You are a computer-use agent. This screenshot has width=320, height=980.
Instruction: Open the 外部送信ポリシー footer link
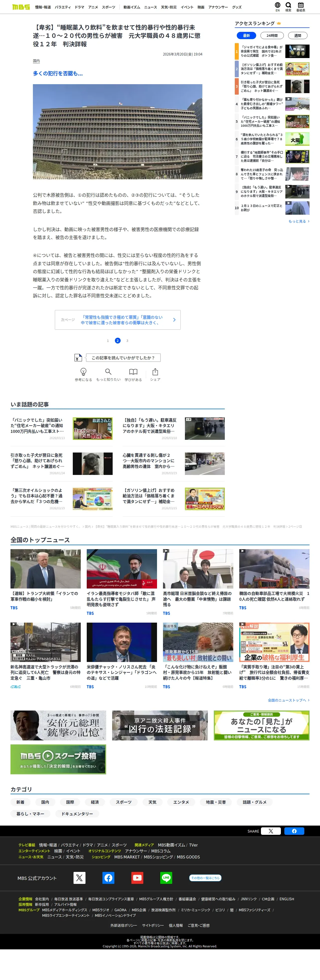124,925
